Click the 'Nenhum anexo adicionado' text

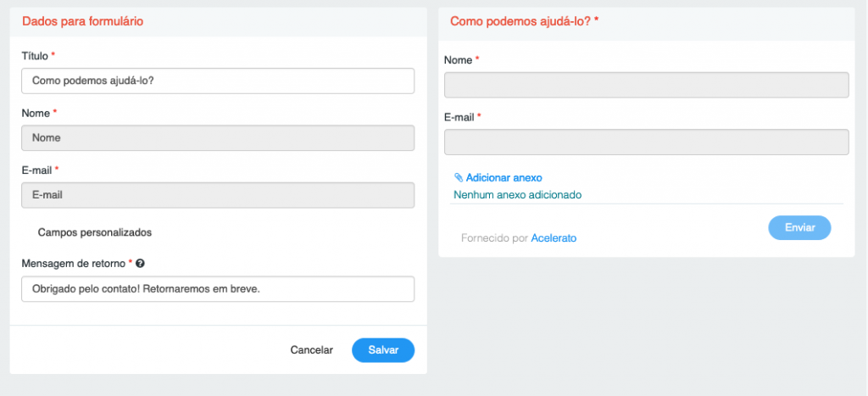[x=518, y=195]
